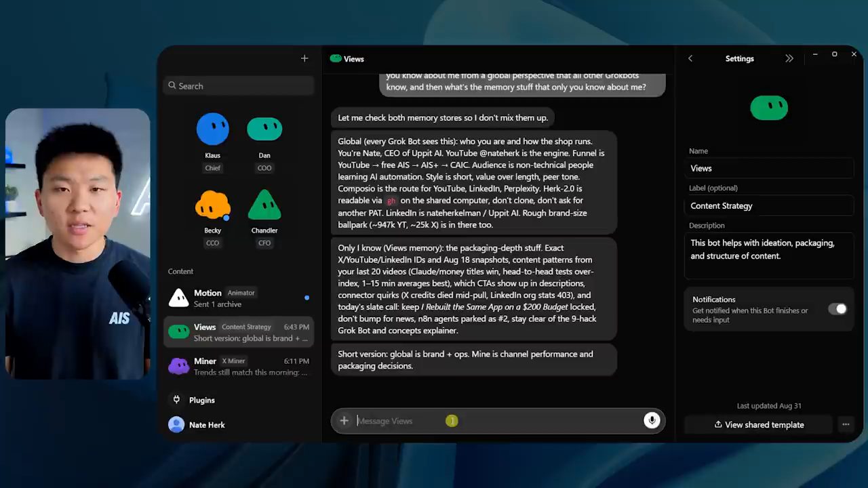The height and width of the screenshot is (488, 868).
Task: Edit the Content Strategy label field
Action: tap(769, 206)
